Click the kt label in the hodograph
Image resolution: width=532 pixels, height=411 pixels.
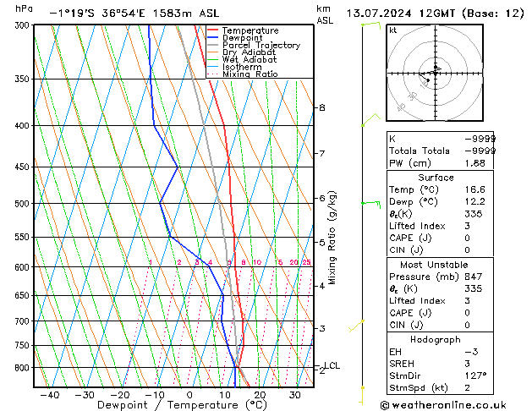(x=393, y=30)
